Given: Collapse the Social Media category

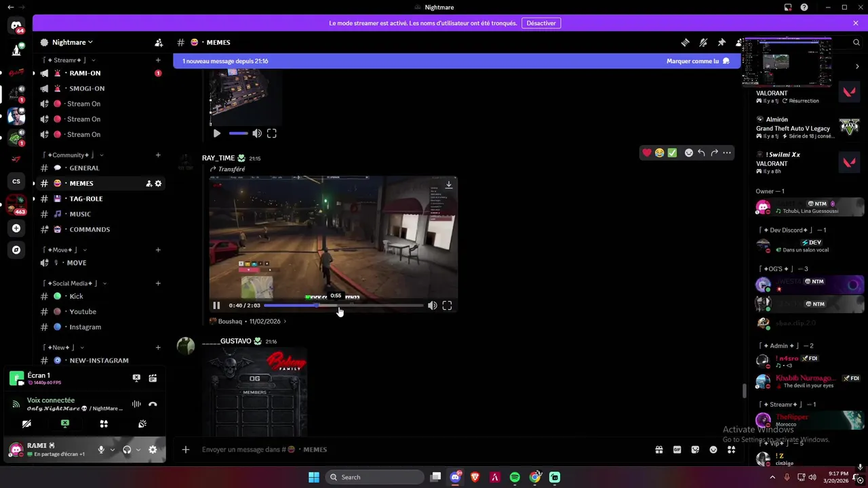Looking at the screenshot, I should (75, 283).
